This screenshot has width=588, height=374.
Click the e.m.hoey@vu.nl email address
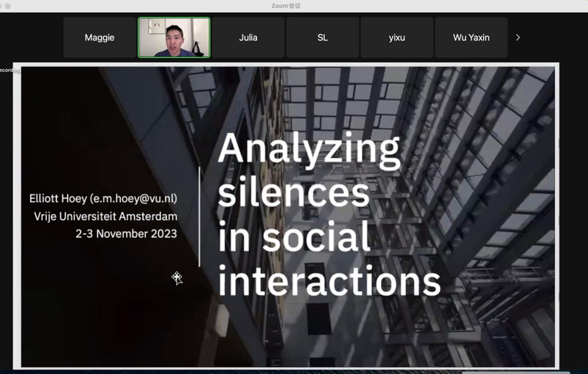[139, 198]
